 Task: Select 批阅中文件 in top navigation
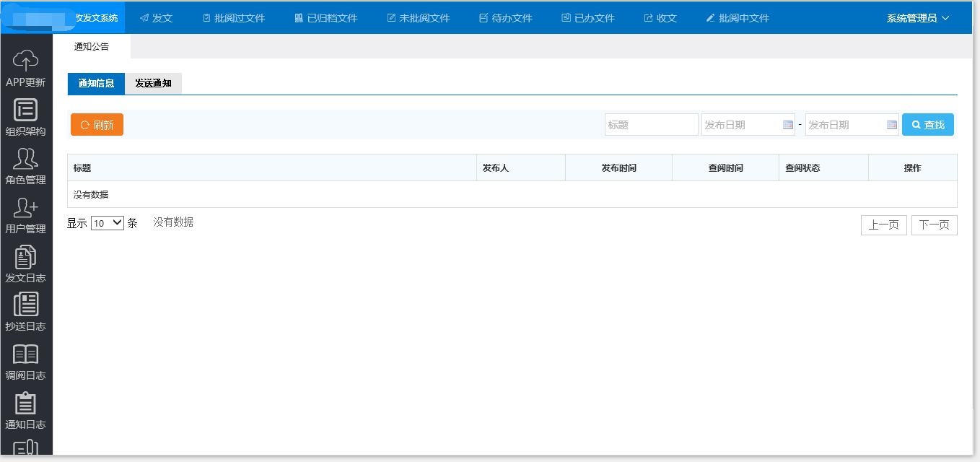coord(738,17)
